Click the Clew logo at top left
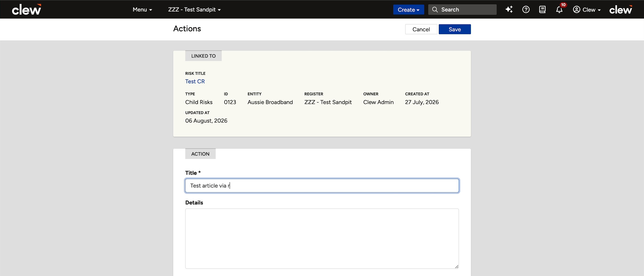Screen dimensions: 644x276 (x=26, y=9)
